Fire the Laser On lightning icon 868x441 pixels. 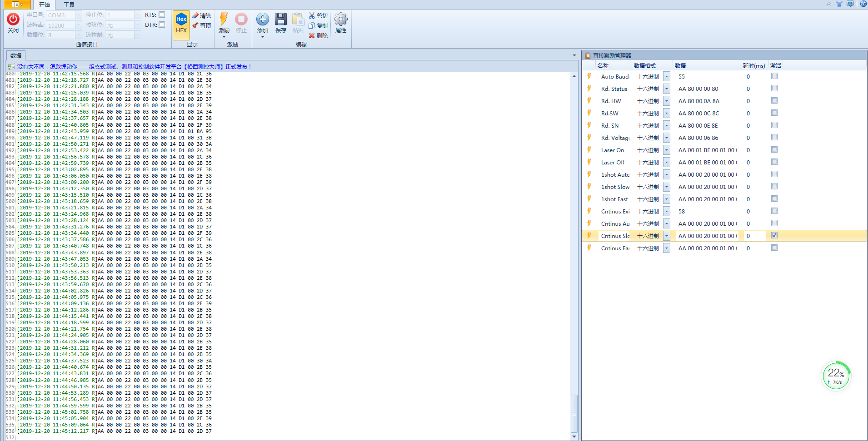click(589, 150)
